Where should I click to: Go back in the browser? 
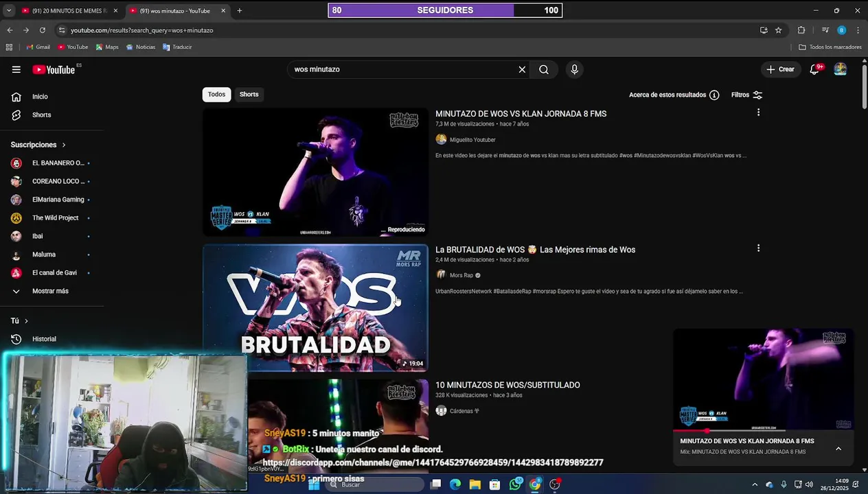point(10,30)
